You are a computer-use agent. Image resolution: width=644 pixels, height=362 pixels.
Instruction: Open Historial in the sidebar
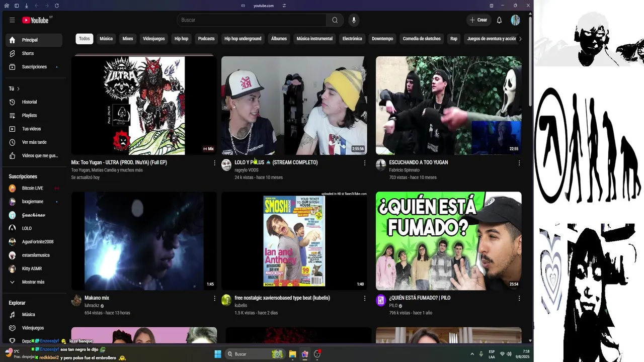click(x=34, y=102)
